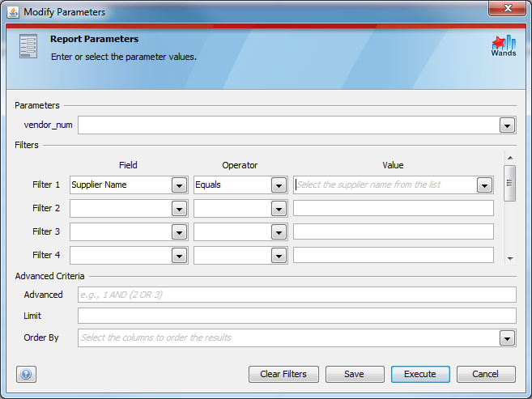
Task: Click the Wands logo icon
Action: [x=504, y=46]
